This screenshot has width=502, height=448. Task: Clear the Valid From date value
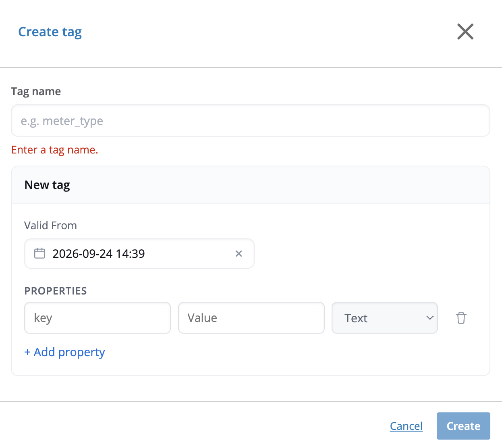pyautogui.click(x=239, y=253)
